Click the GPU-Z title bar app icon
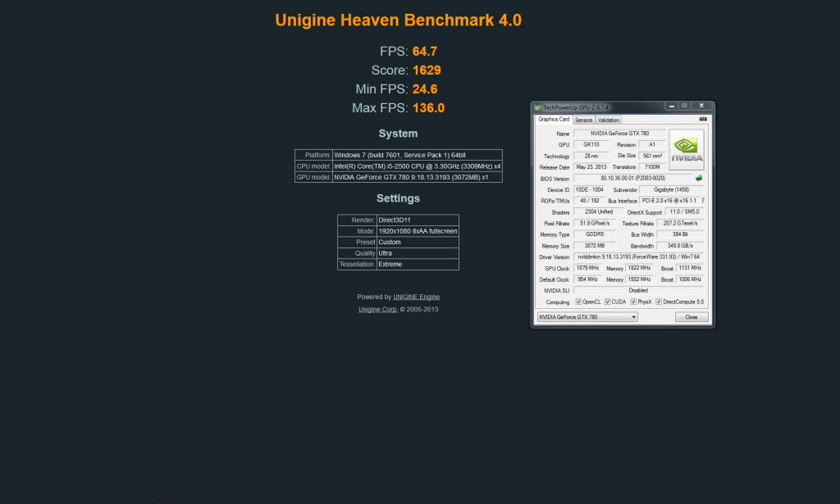Viewport: 840px width, 504px height. [537, 107]
